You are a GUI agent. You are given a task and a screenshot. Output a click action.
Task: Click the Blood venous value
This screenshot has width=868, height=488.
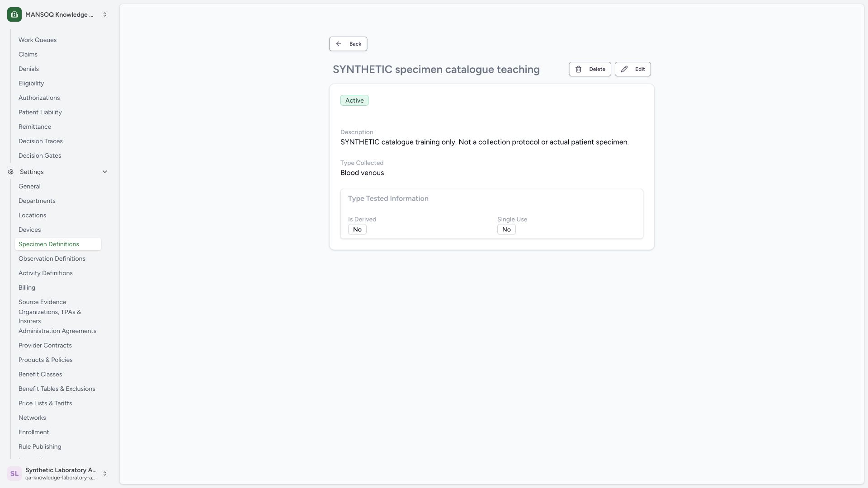(x=362, y=173)
